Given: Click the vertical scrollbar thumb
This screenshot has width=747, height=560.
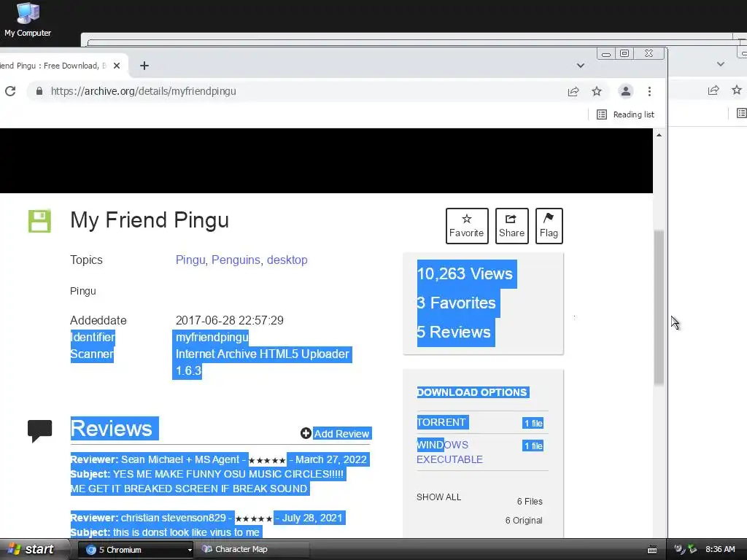Looking at the screenshot, I should tap(659, 307).
